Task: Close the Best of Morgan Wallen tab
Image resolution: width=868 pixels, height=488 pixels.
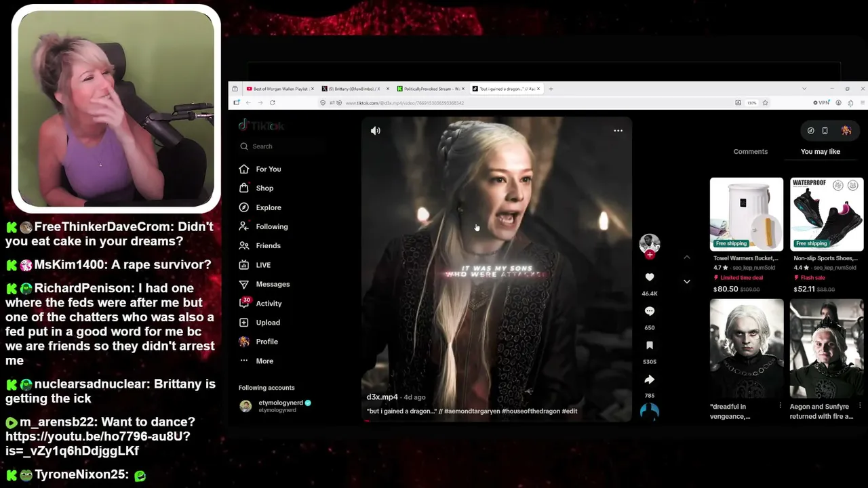Action: (313, 89)
